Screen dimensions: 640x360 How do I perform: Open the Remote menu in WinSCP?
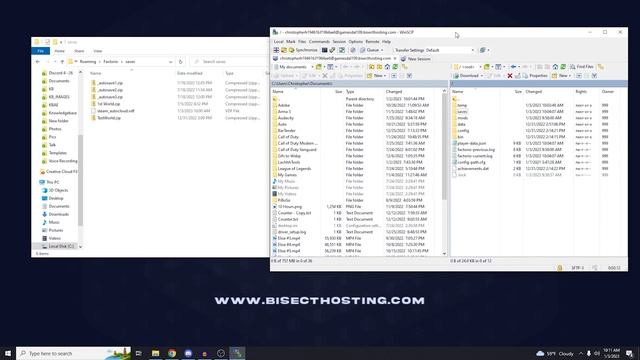[x=372, y=42]
